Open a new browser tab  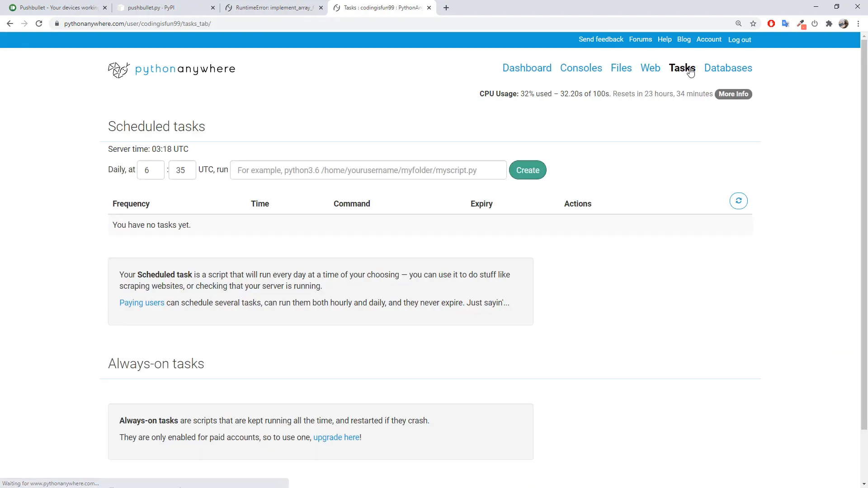[446, 8]
